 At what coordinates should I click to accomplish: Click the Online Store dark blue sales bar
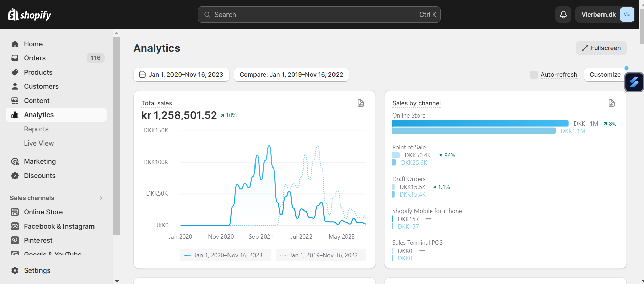point(480,123)
